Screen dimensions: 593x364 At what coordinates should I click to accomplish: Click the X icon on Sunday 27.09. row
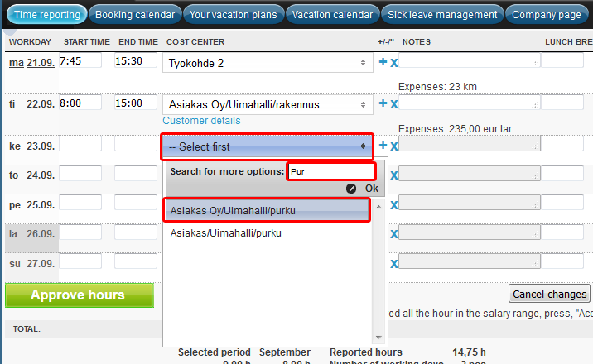pos(394,263)
